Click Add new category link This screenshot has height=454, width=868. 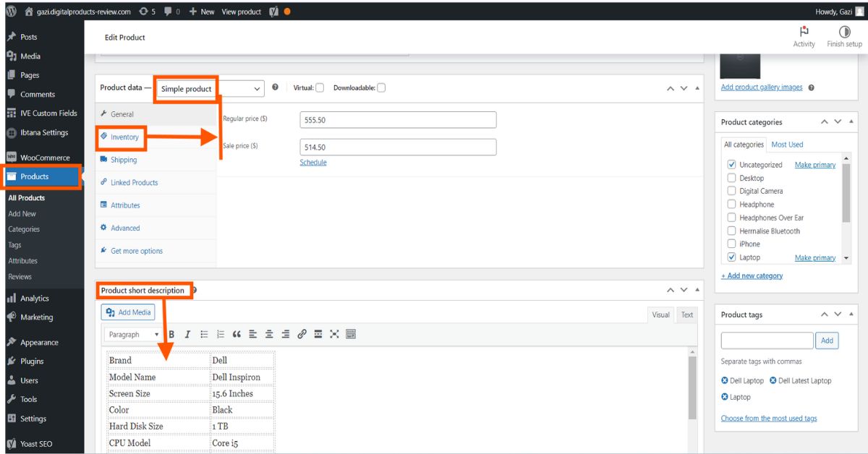point(752,276)
